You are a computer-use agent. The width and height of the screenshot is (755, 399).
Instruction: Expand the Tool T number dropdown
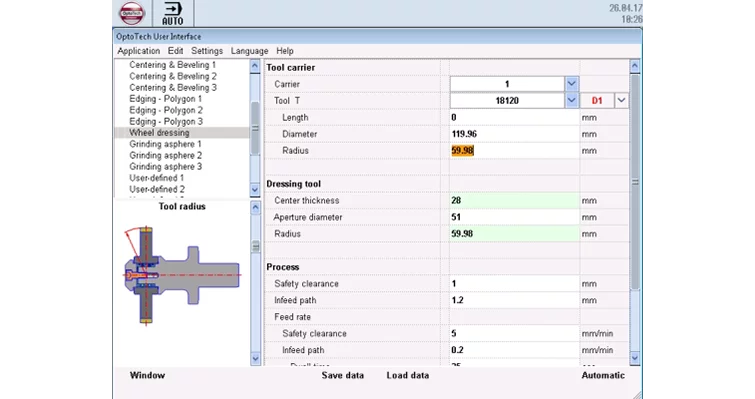pyautogui.click(x=572, y=100)
